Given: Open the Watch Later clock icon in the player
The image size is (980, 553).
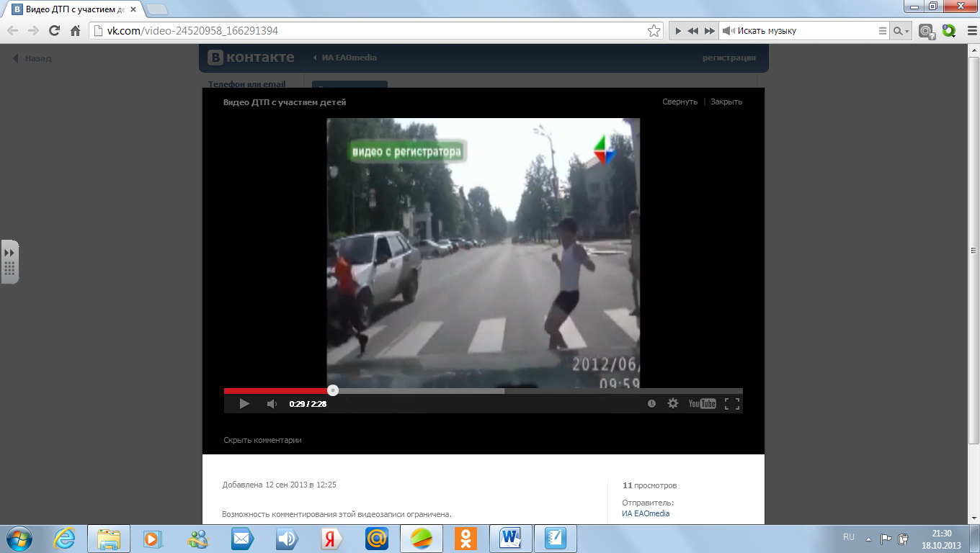Looking at the screenshot, I should click(651, 404).
